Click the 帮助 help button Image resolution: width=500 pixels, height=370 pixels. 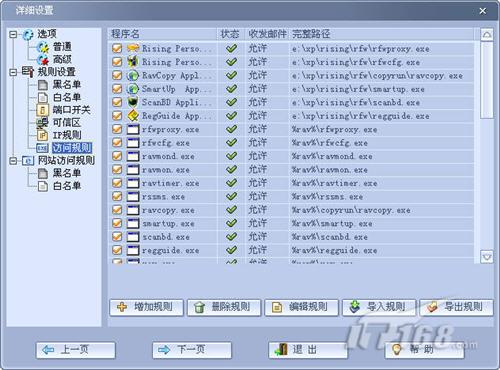pyautogui.click(x=424, y=350)
